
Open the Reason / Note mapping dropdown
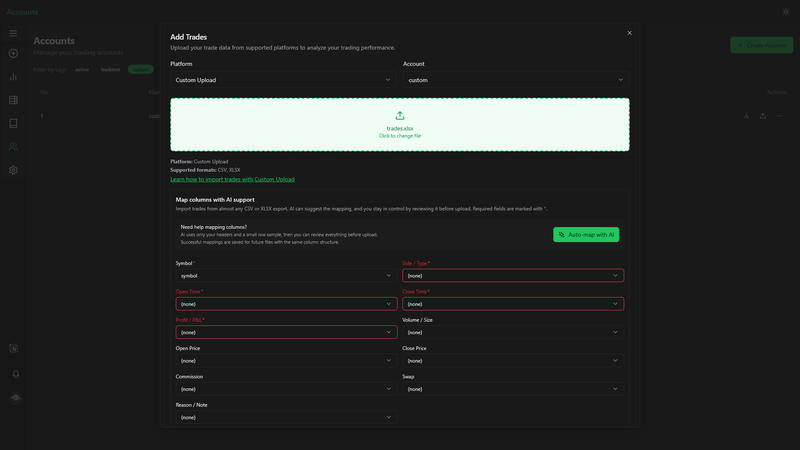(286, 417)
